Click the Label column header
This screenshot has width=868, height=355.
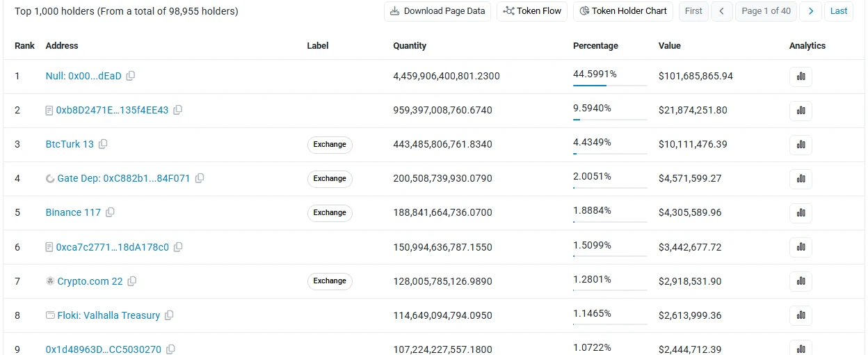point(318,46)
